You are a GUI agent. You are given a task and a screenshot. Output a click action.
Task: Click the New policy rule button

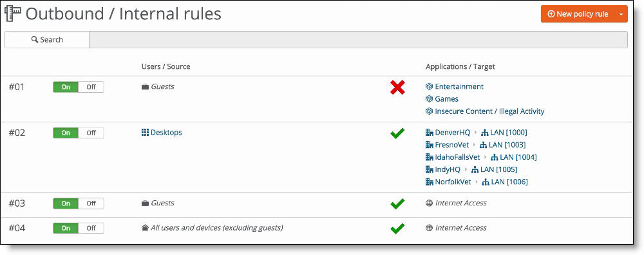tap(578, 14)
